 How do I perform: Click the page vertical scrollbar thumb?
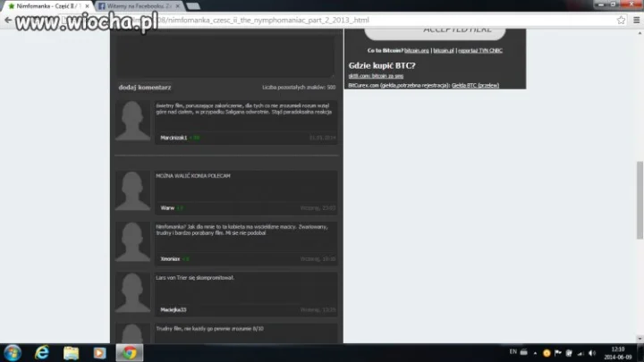point(640,200)
